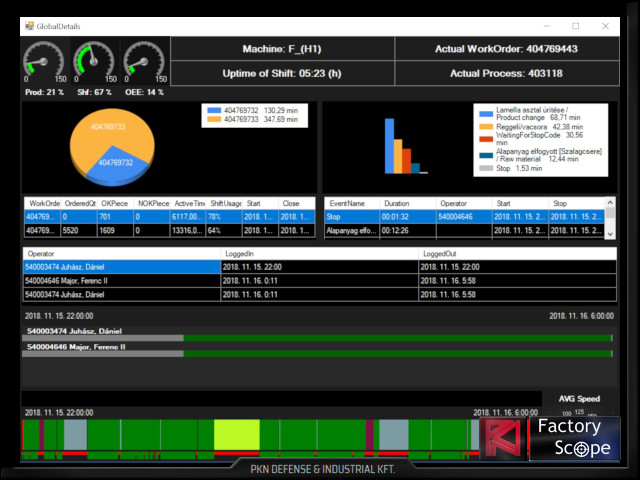The height and width of the screenshot is (480, 640).
Task: Select the workorder row with OKPiece 1609
Action: click(x=170, y=231)
